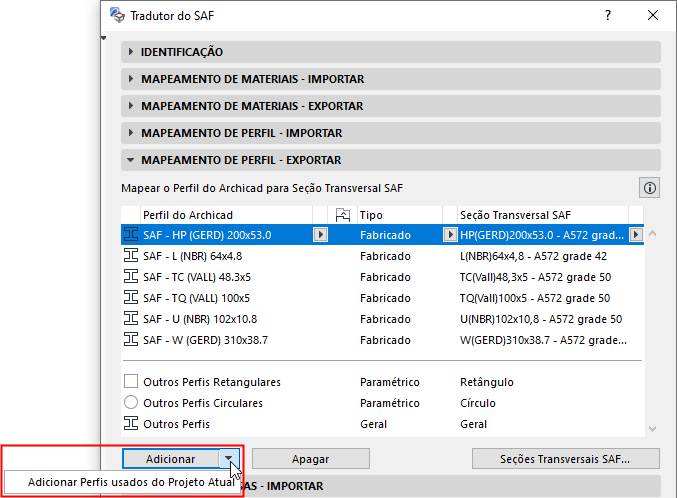Viewport: 677px width, 498px height.
Task: Click Paramétrico type in Outros Perfis Retangulares row
Action: pyautogui.click(x=390, y=382)
